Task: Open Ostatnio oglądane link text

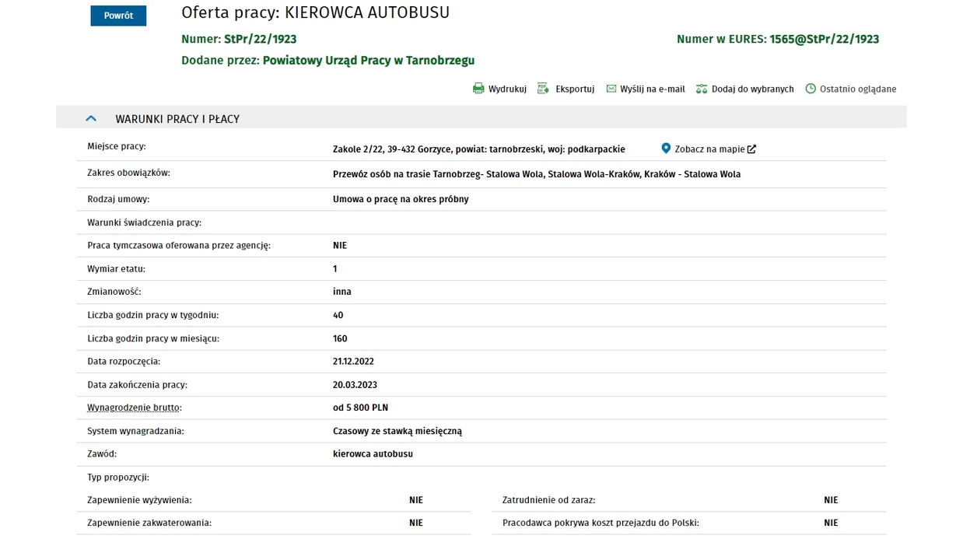Action: tap(858, 89)
